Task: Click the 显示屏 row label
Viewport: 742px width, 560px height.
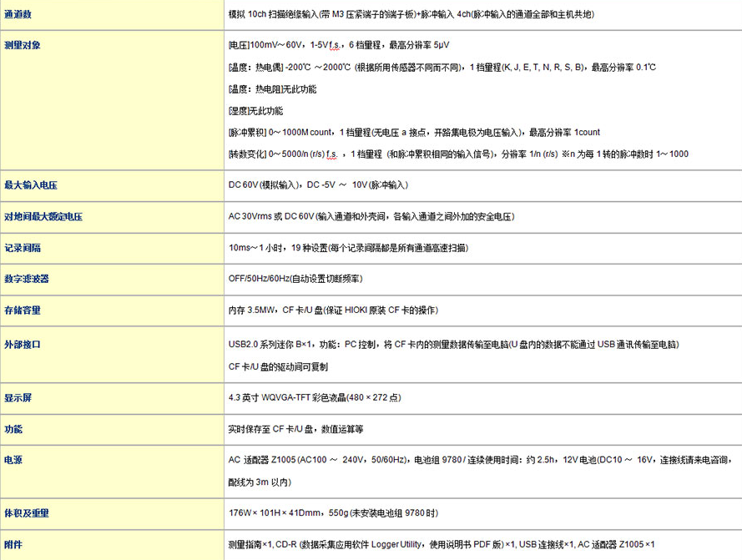Action: (x=18, y=398)
